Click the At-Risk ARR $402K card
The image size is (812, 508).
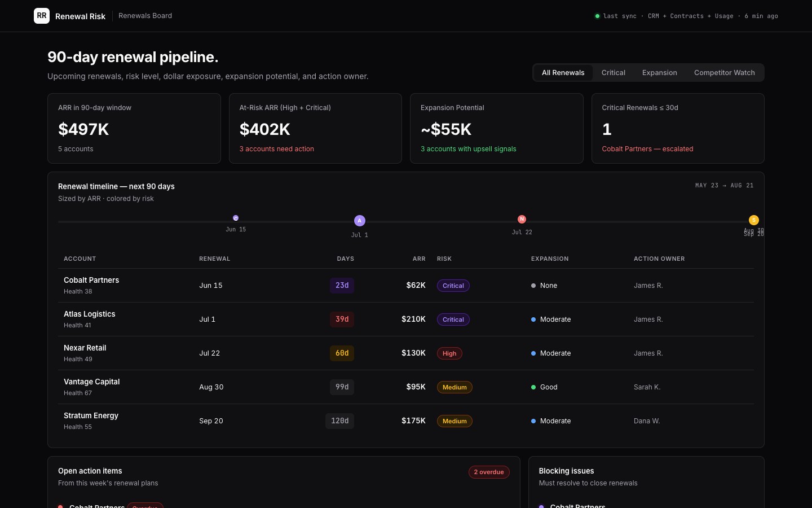[315, 129]
